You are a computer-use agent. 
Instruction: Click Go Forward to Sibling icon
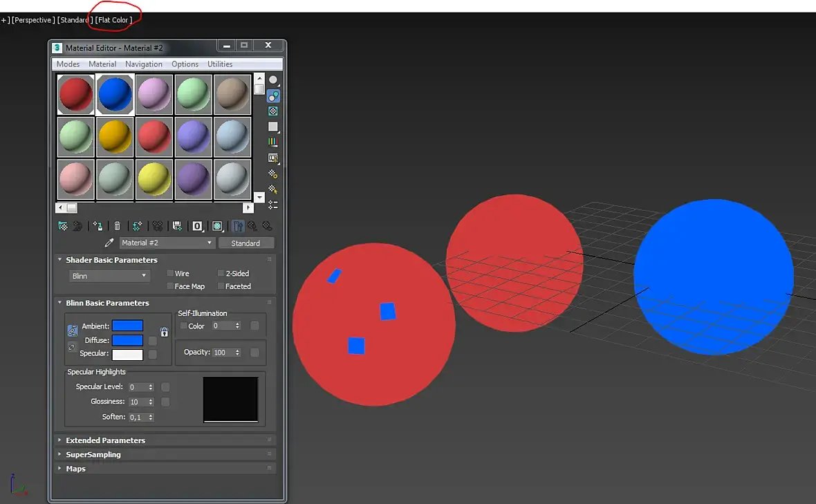click(x=267, y=226)
